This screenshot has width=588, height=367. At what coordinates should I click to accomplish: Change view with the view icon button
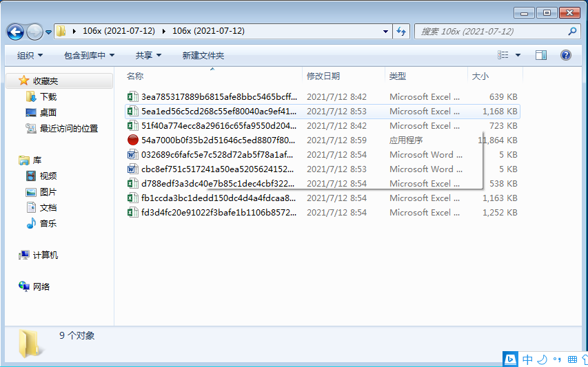(503, 55)
